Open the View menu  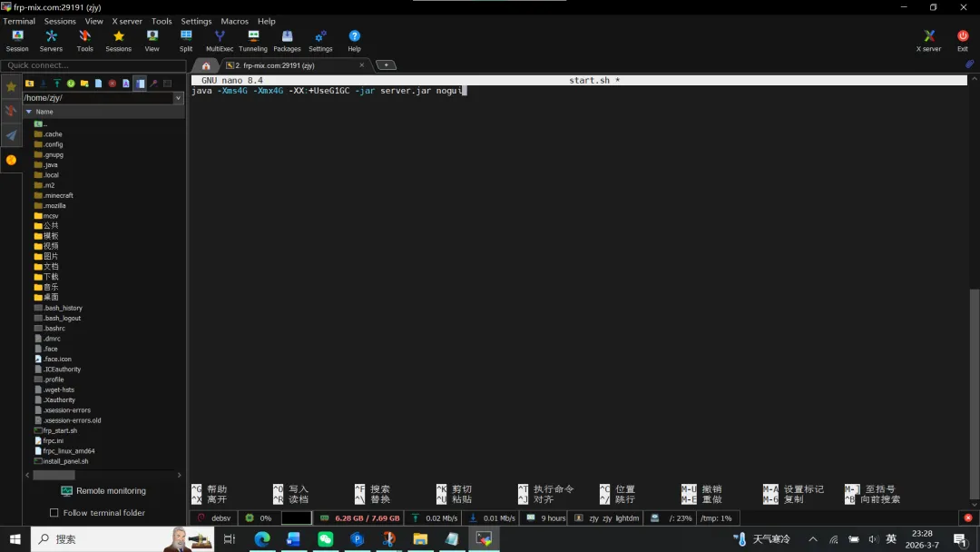[93, 21]
